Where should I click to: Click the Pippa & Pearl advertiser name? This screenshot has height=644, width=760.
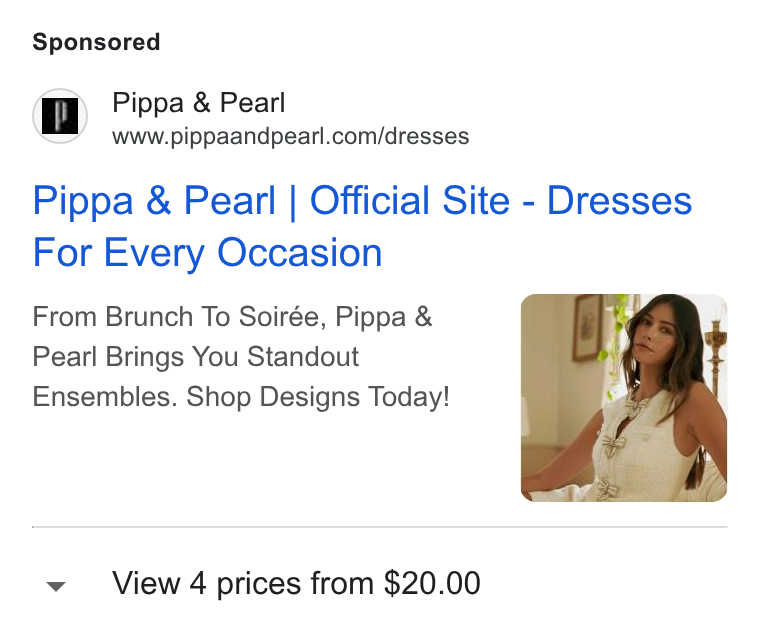[x=199, y=103]
